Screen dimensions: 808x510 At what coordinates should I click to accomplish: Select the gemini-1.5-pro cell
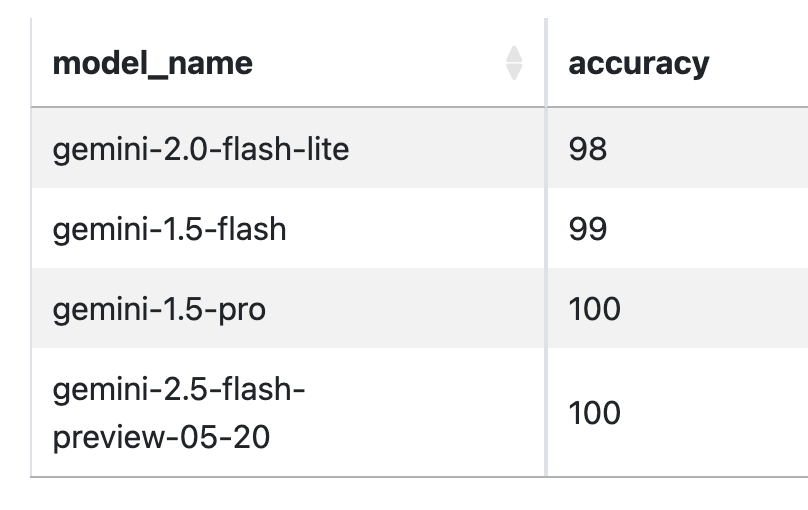[x=288, y=308]
